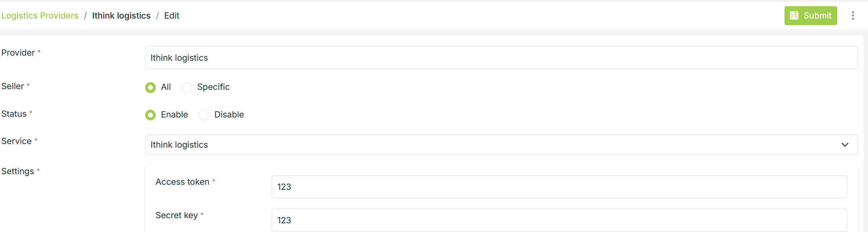The width and height of the screenshot is (868, 232).
Task: Click into the Access token field
Action: (559, 187)
